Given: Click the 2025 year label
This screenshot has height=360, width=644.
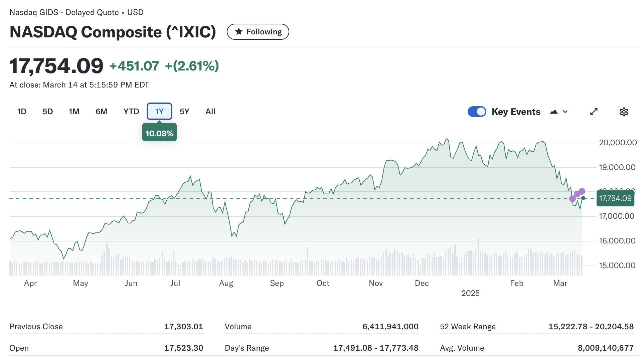Looking at the screenshot, I should [470, 293].
